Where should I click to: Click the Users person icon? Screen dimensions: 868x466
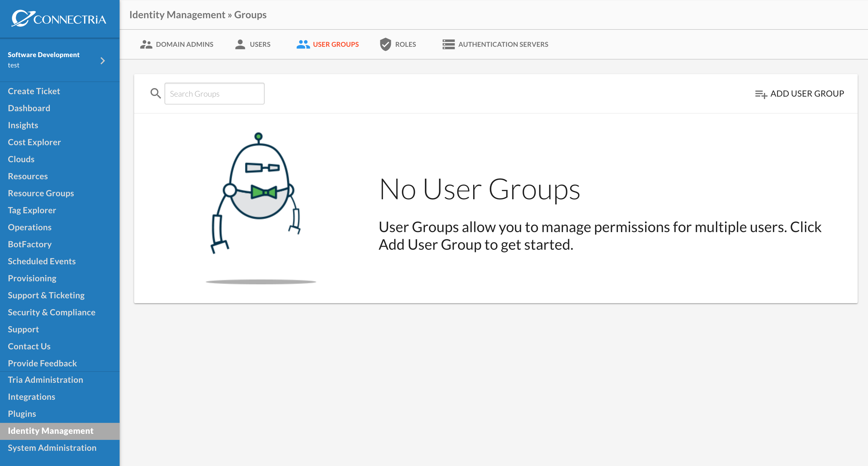(240, 45)
